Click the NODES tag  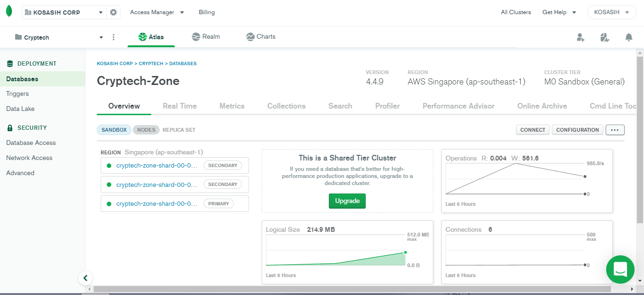click(x=146, y=130)
